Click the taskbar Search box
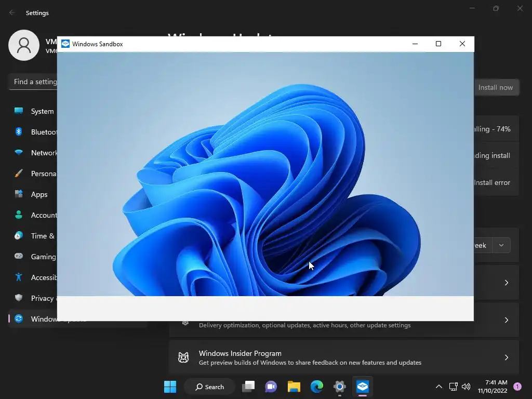 coord(209,387)
